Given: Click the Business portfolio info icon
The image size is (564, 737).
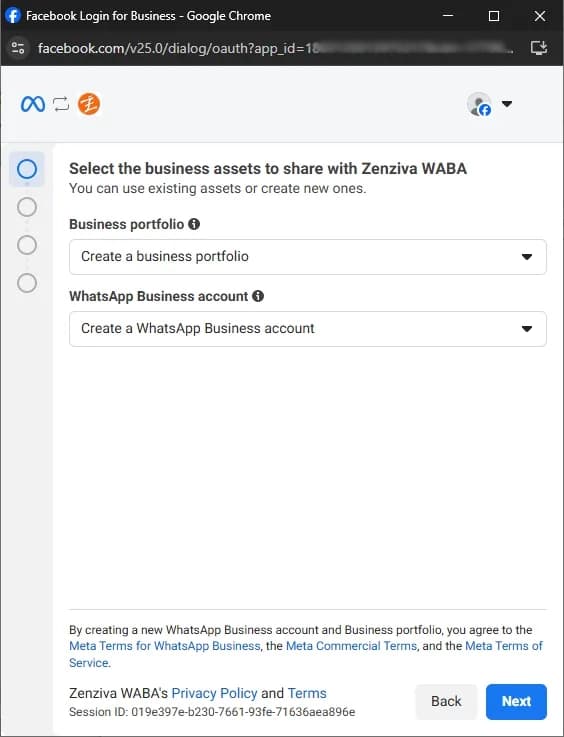Looking at the screenshot, I should tap(194, 224).
